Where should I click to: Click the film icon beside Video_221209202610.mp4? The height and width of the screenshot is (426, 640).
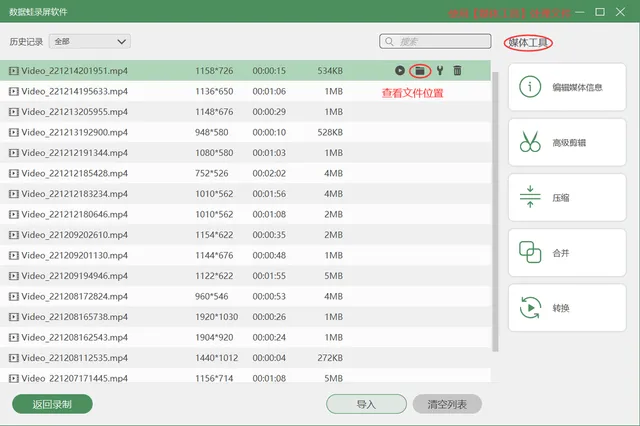pyautogui.click(x=14, y=235)
